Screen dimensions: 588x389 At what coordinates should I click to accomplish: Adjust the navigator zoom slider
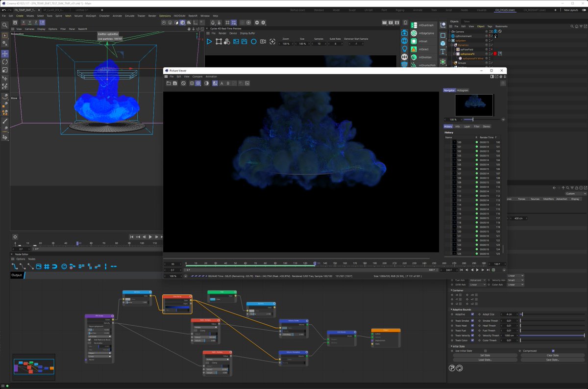(483, 119)
